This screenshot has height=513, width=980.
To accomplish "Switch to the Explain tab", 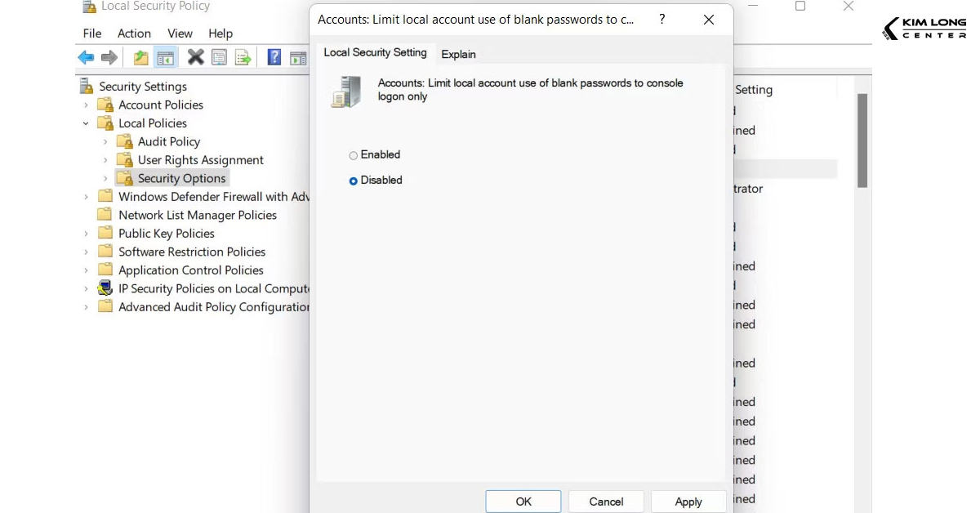I will pos(458,54).
